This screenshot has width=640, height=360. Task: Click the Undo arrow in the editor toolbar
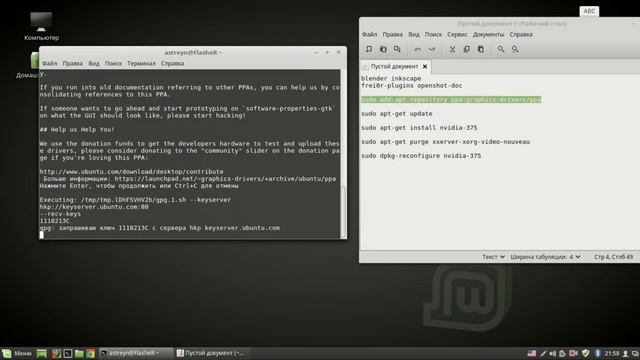[x=418, y=49]
